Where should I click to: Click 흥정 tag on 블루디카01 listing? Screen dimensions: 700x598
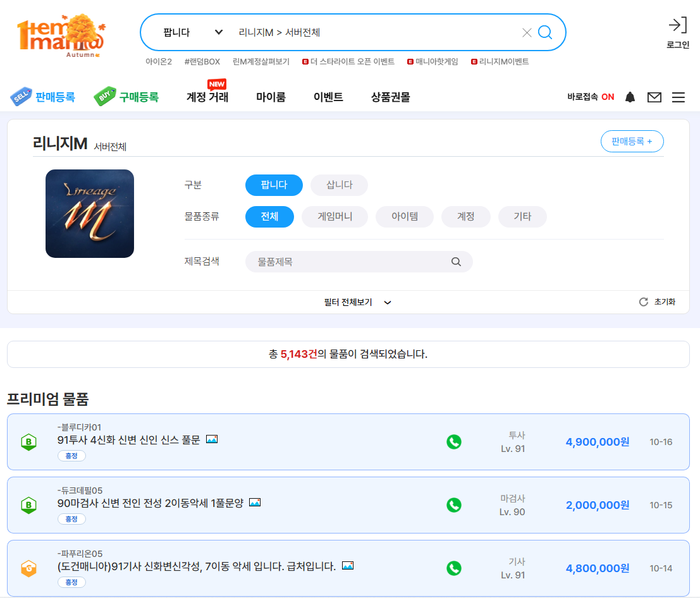pyautogui.click(x=71, y=456)
